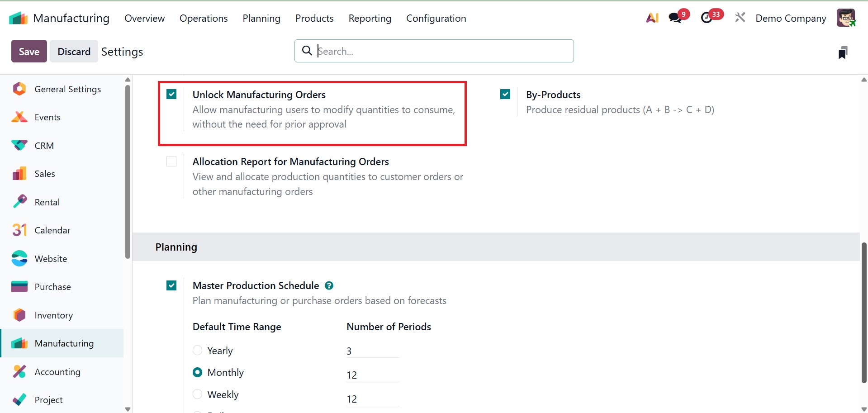Click the Save button
This screenshot has height=413, width=868.
(29, 52)
